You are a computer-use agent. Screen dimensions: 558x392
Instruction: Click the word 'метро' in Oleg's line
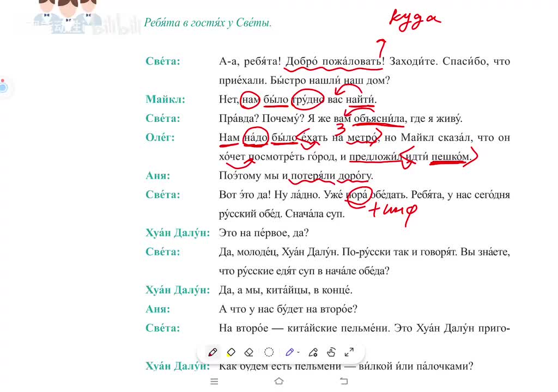[362, 137]
